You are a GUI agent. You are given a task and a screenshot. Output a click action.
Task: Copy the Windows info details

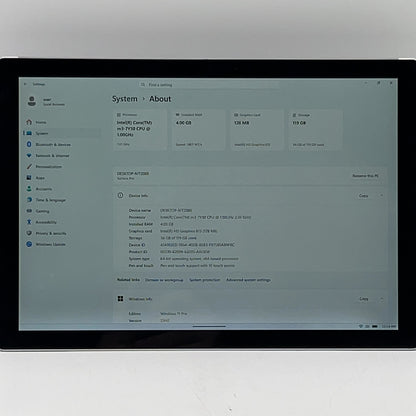pyautogui.click(x=364, y=299)
